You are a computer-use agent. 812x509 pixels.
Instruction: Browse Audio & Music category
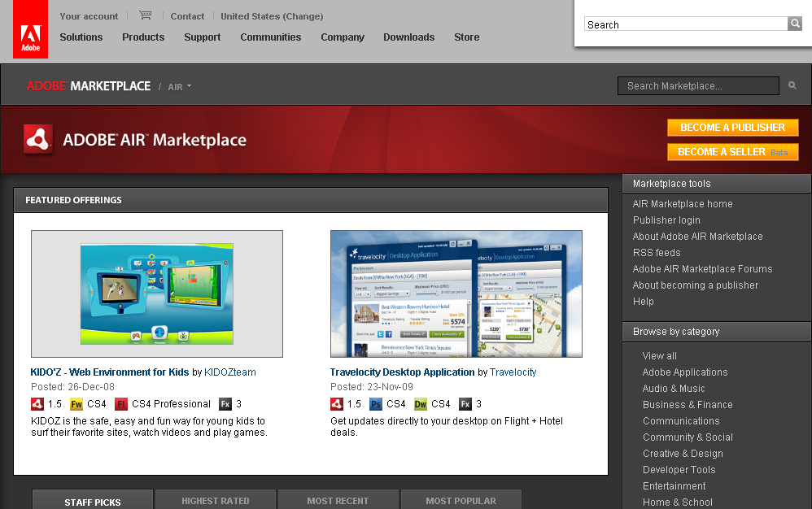click(x=674, y=389)
